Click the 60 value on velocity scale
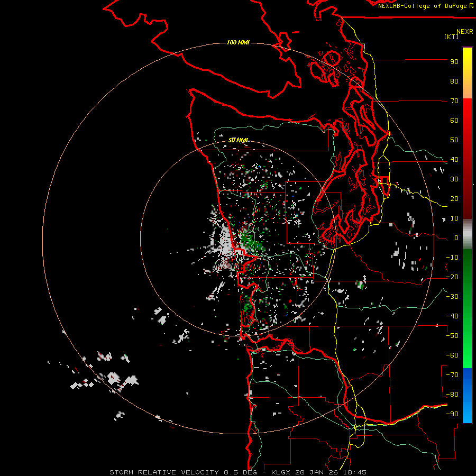The image size is (476, 476). [x=454, y=121]
